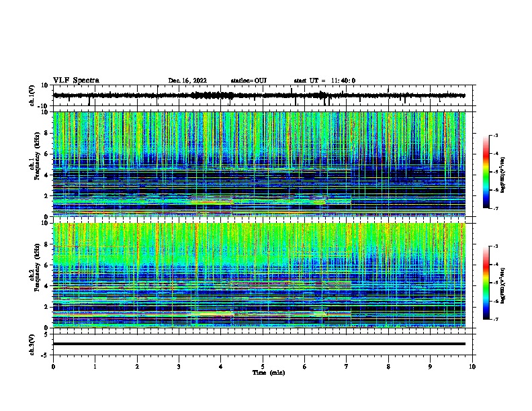Click the "8" kHz tick label of the ch.2 spectrogram
Viewport: 532px width, 411px height.
pos(46,244)
